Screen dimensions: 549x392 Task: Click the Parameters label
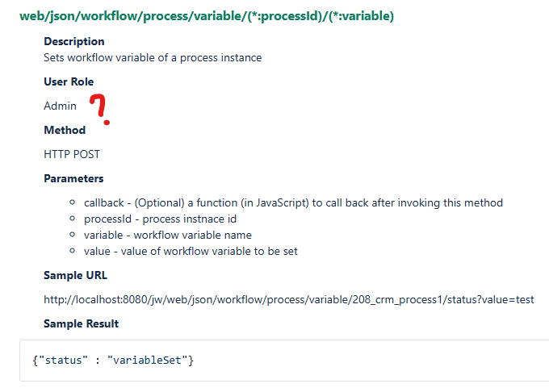(73, 178)
